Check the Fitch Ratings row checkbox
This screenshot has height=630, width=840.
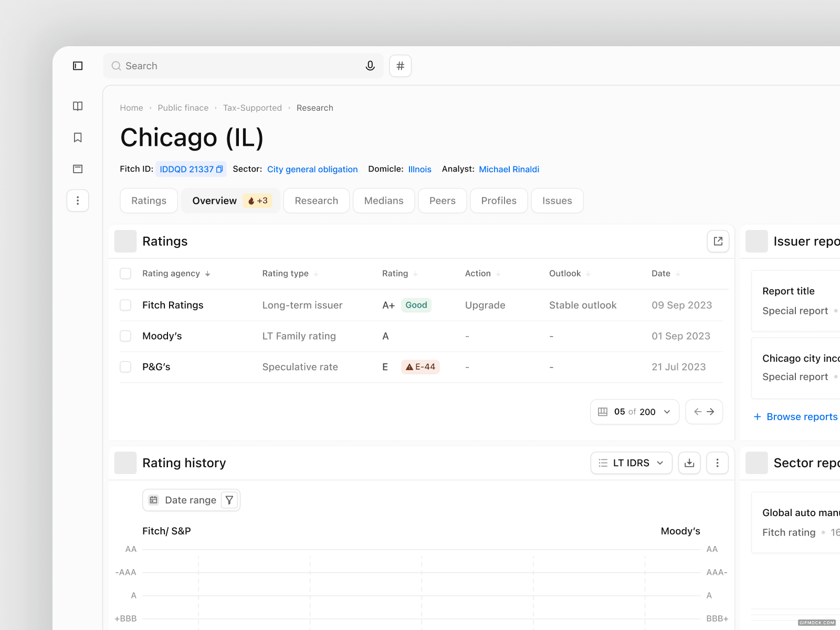tap(125, 305)
